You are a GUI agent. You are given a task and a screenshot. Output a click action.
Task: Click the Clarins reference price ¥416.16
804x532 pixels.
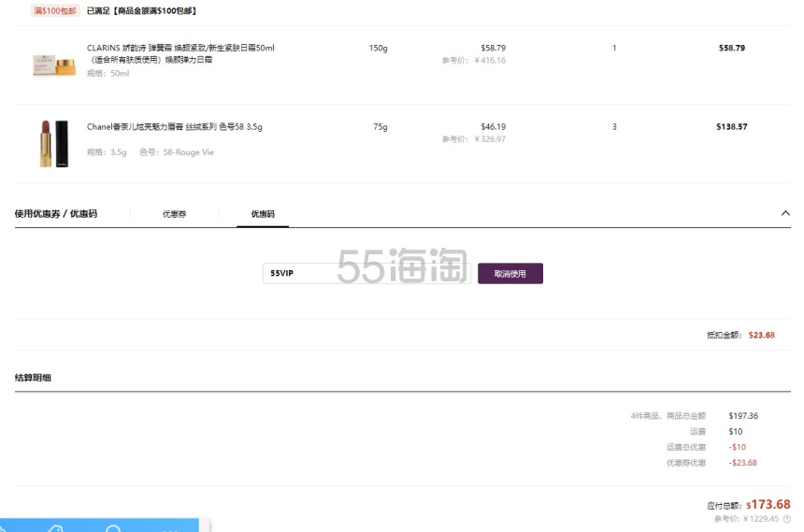[474, 61]
